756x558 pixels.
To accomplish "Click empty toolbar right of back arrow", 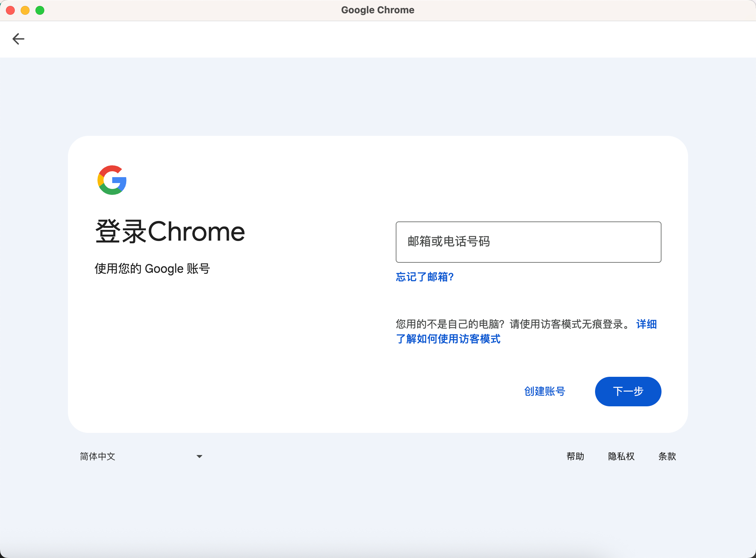I will coord(369,39).
